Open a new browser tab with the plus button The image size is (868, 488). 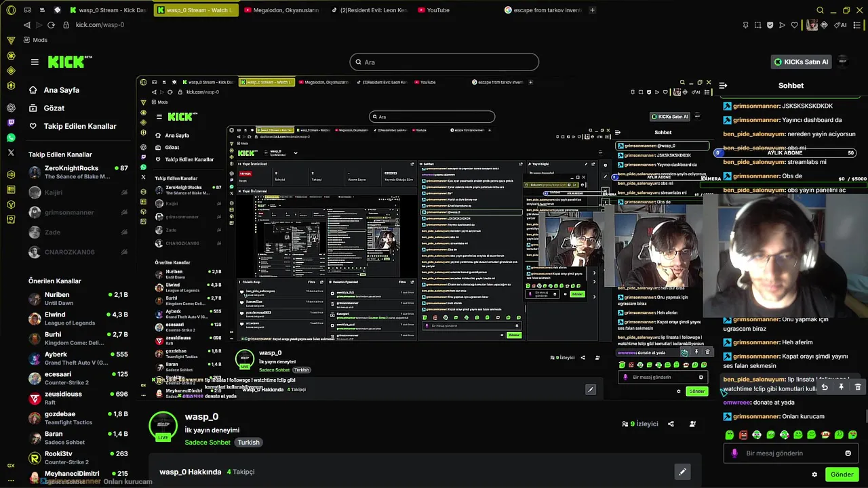click(x=592, y=10)
